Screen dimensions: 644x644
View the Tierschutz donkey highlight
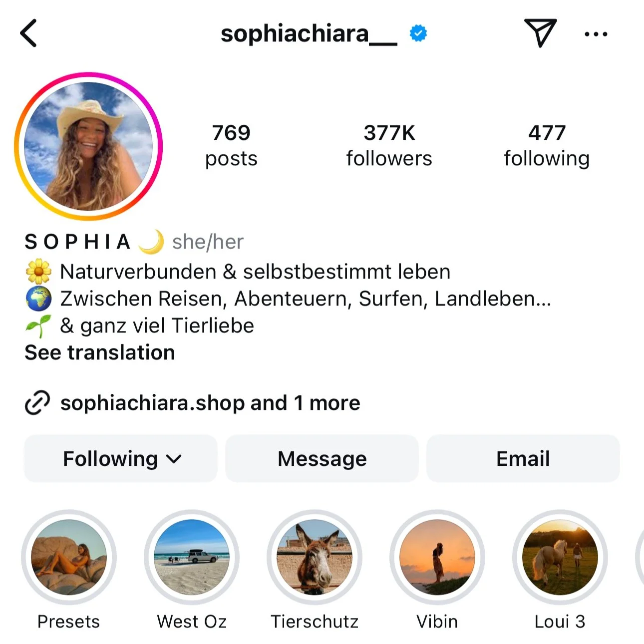tap(315, 557)
